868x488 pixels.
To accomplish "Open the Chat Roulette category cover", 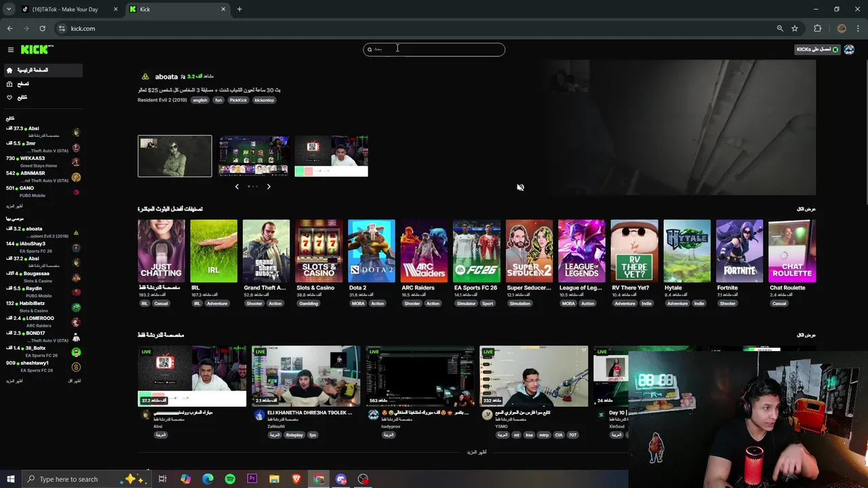I will (x=792, y=251).
